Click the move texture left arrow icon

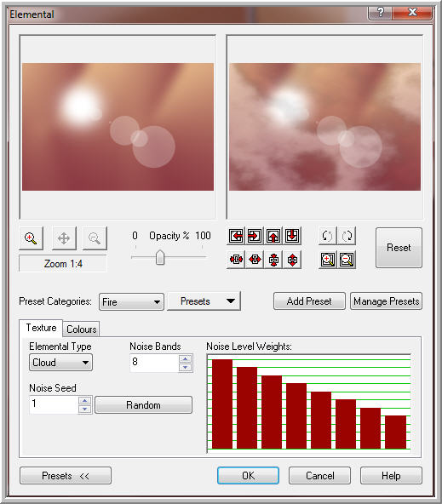pos(236,237)
